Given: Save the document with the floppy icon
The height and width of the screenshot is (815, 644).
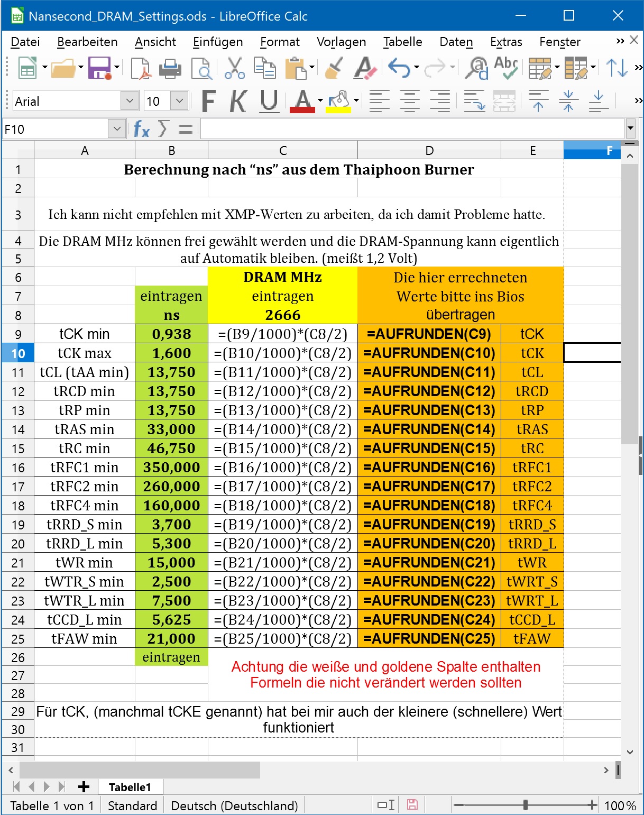Looking at the screenshot, I should coord(99,68).
